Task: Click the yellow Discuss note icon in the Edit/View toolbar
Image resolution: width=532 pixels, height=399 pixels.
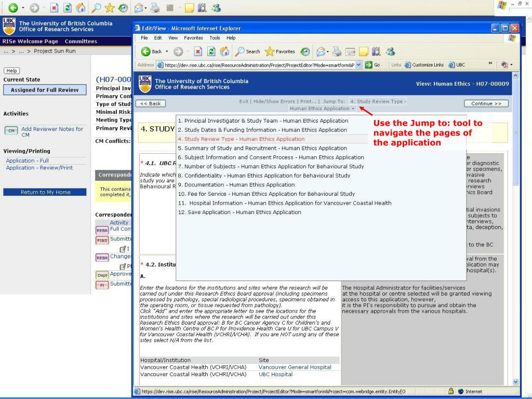Action: pos(363,51)
